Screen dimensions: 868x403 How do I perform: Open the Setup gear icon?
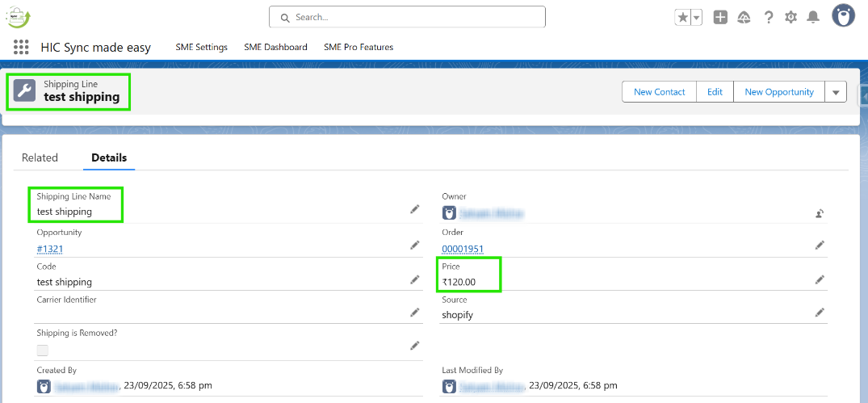pyautogui.click(x=790, y=17)
